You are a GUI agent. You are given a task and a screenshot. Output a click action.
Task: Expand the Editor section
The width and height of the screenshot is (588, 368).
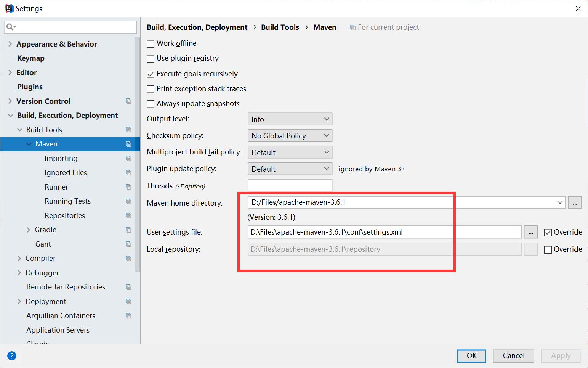pos(10,72)
